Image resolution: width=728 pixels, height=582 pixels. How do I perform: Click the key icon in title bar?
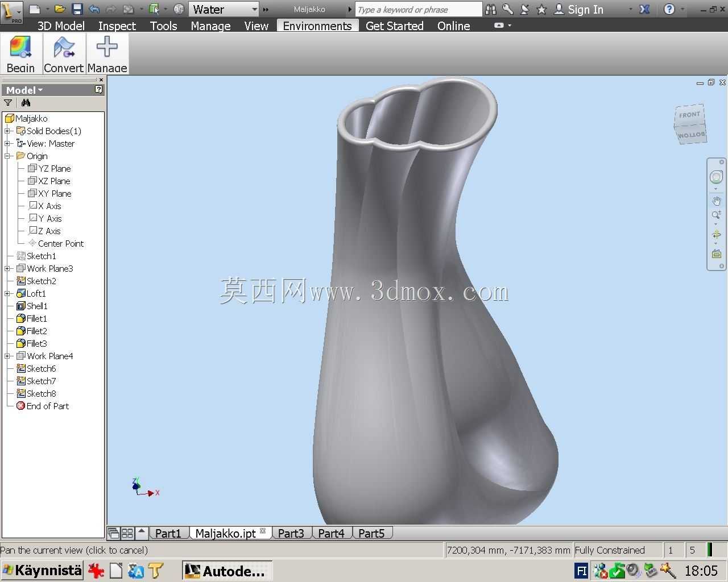point(508,10)
